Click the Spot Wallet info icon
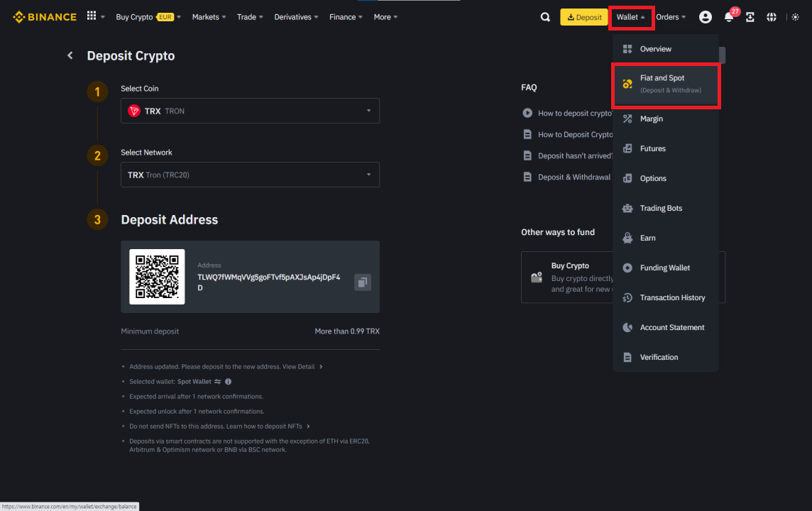812x511 pixels. pyautogui.click(x=229, y=382)
